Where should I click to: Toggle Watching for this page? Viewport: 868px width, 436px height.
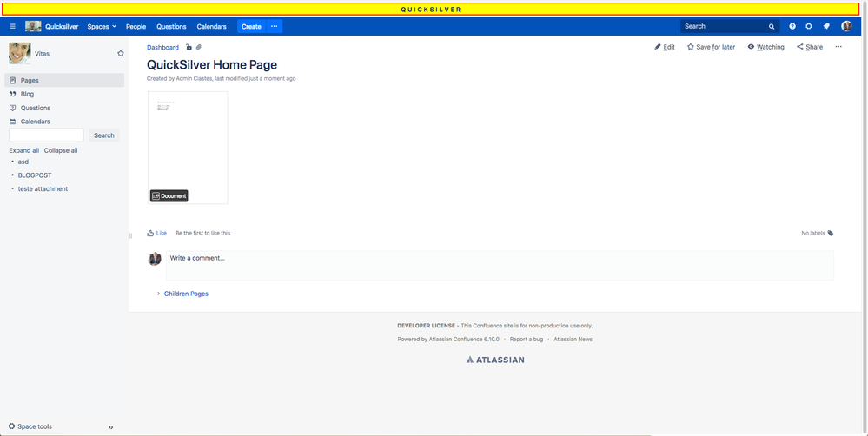coord(765,47)
